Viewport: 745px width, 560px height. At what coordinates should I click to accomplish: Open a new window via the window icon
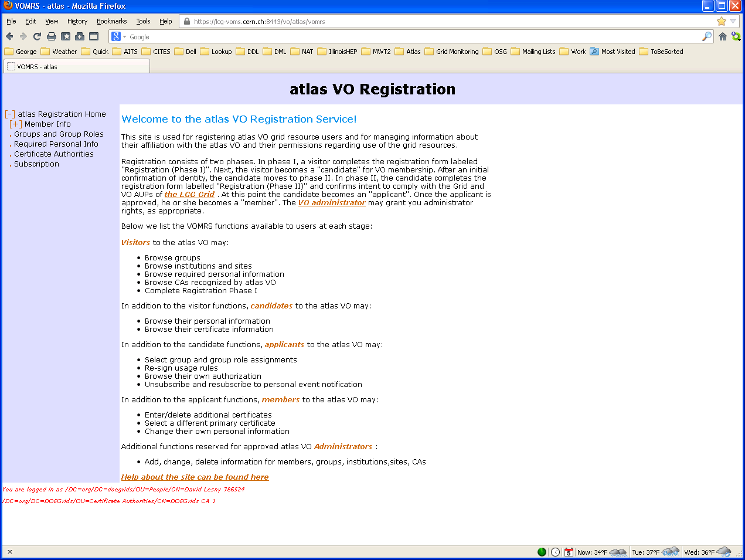93,36
